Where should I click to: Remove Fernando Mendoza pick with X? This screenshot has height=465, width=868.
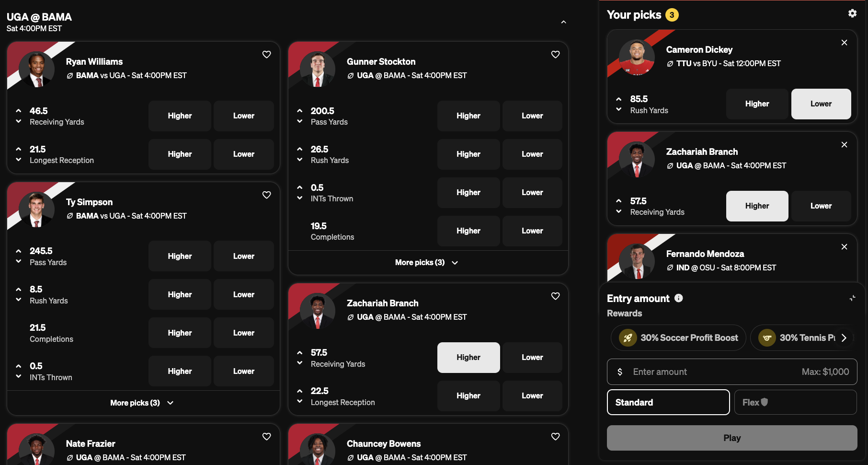(x=845, y=247)
